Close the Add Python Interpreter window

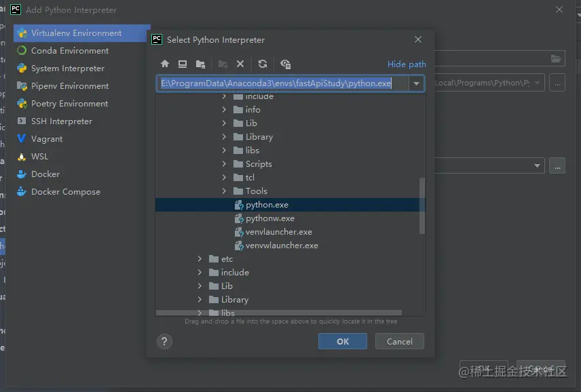pos(559,9)
